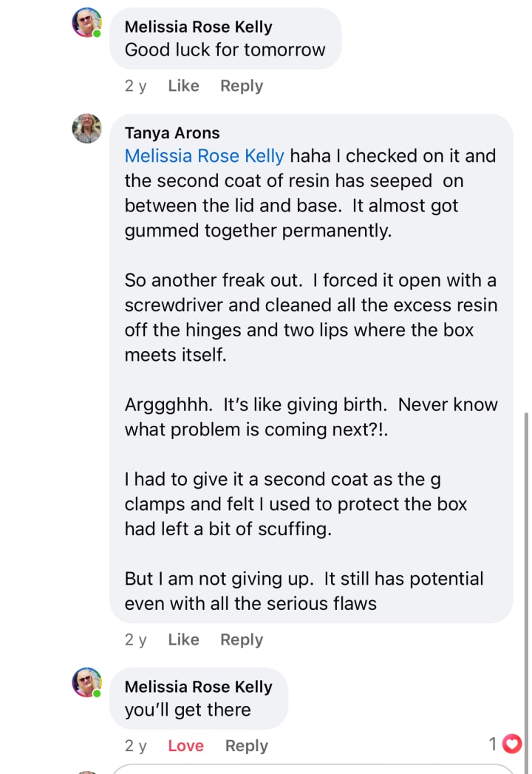Reply to the "you'll get there" comment

pos(247,746)
